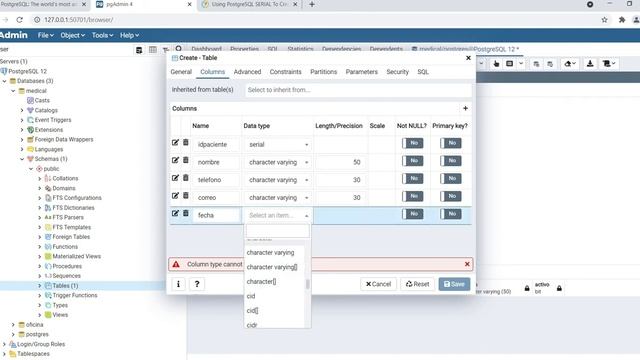
Task: Click the Reset button
Action: click(417, 284)
